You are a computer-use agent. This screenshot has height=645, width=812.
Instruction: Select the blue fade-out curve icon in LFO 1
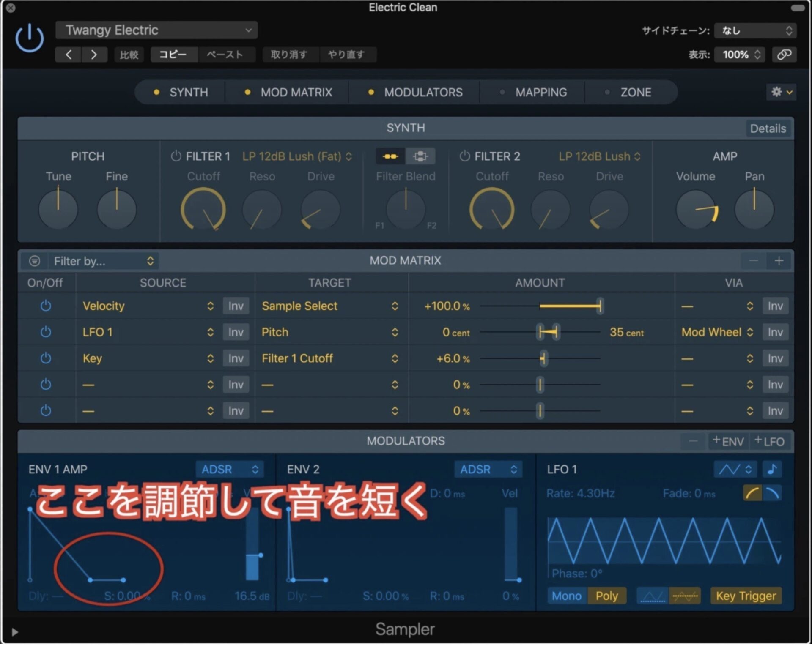[773, 493]
